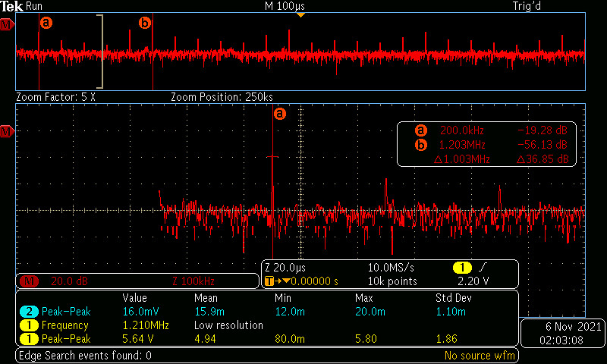Click the 15.9m mean value

pyautogui.click(x=209, y=312)
